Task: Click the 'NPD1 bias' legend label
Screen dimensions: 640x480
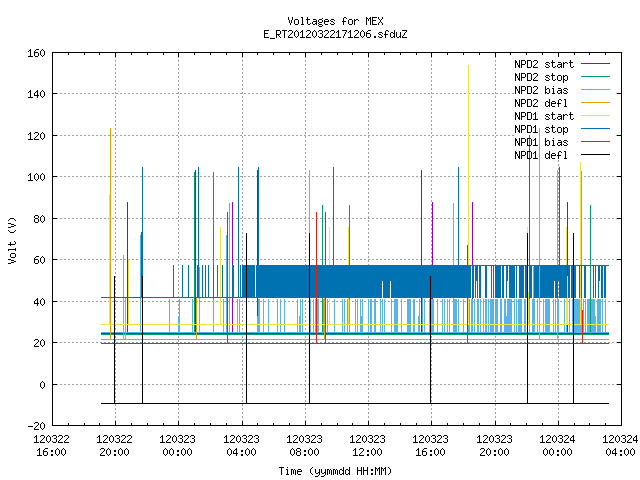Action: click(x=541, y=142)
